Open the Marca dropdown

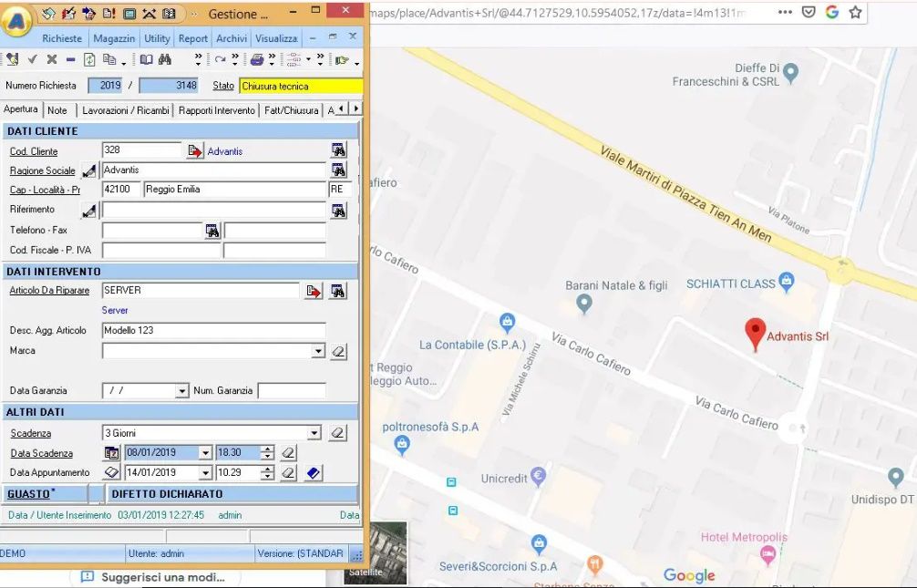(317, 351)
